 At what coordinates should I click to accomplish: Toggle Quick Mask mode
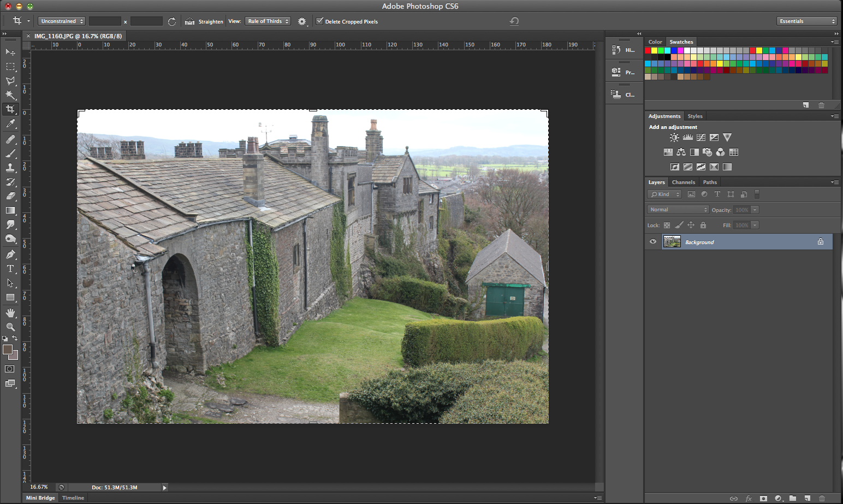coord(10,369)
